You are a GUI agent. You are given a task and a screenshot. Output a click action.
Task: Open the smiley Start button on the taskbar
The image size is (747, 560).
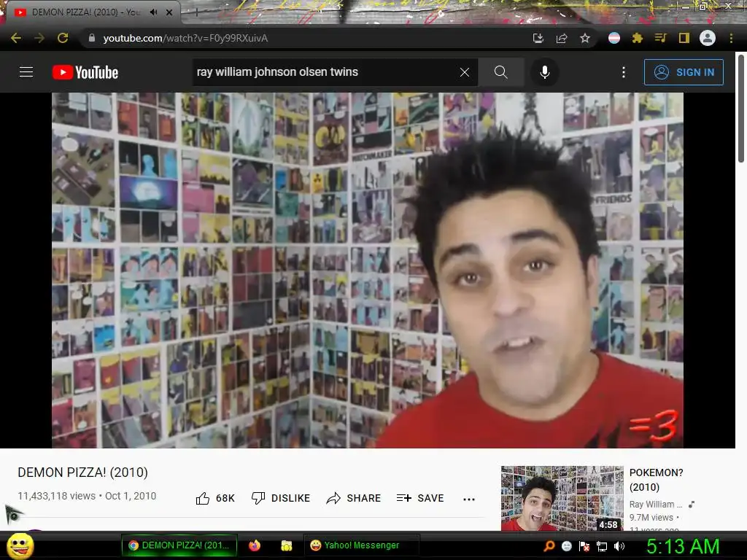(x=20, y=545)
